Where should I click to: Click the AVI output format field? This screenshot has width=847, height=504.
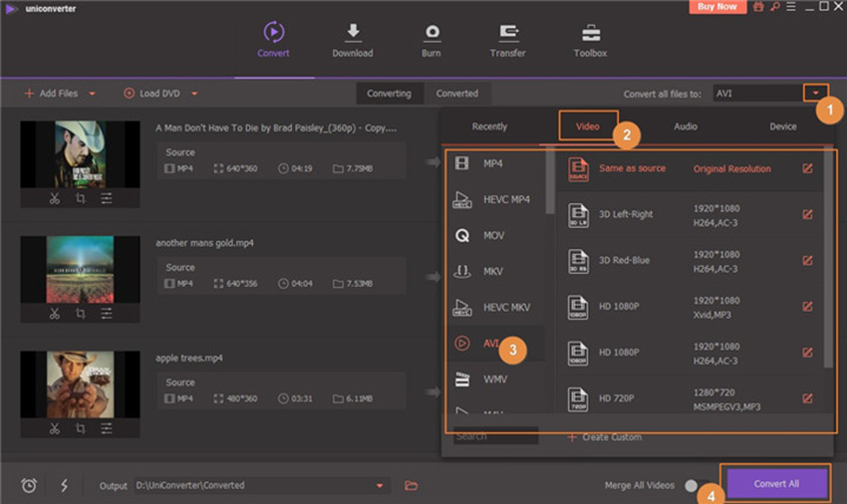758,94
